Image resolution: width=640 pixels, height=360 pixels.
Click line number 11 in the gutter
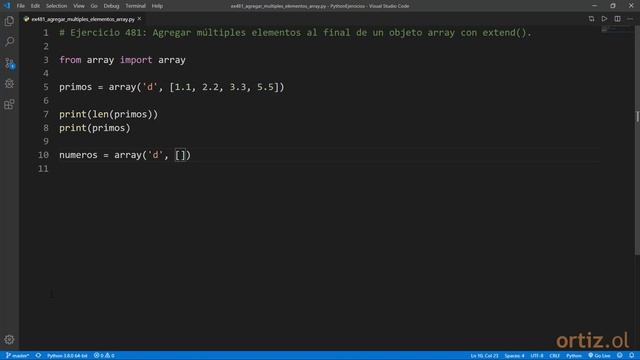click(x=43, y=169)
